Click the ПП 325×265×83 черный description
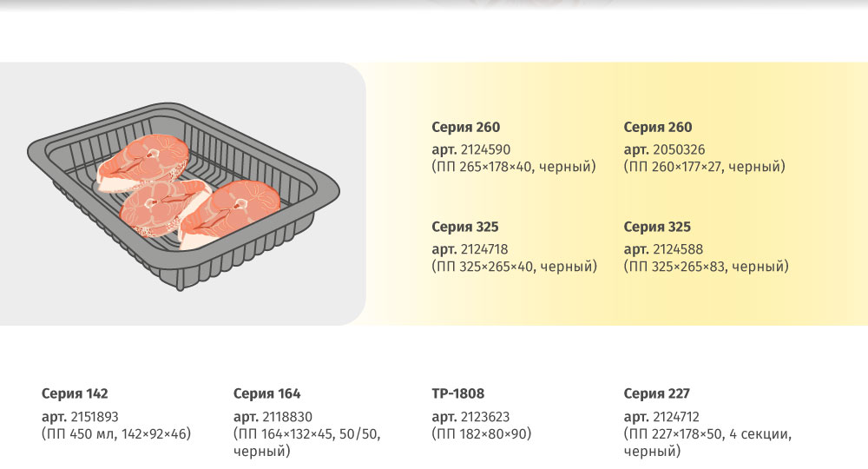Screen dimensions: 868x469 coord(707,267)
